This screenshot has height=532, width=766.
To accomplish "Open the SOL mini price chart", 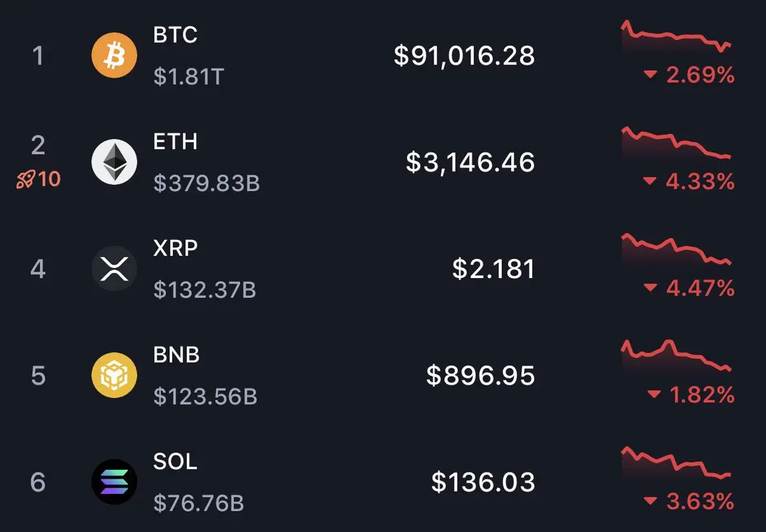I will pyautogui.click(x=677, y=463).
